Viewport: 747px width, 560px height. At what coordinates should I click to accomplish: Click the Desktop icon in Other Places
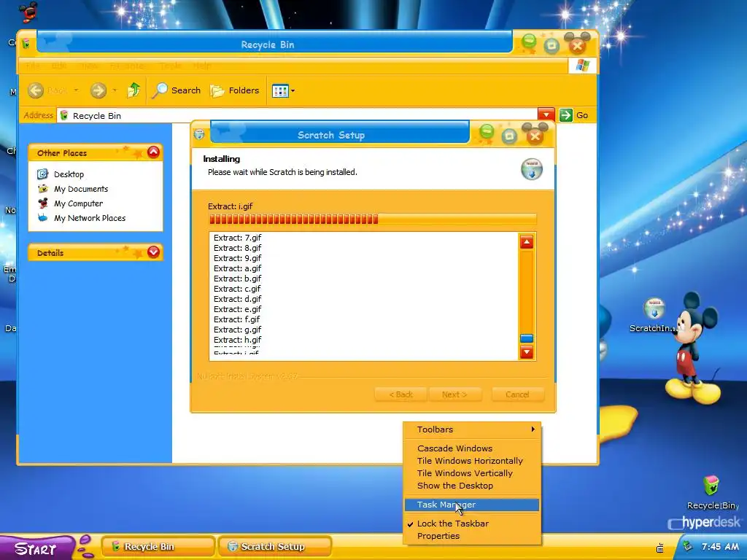pyautogui.click(x=43, y=174)
